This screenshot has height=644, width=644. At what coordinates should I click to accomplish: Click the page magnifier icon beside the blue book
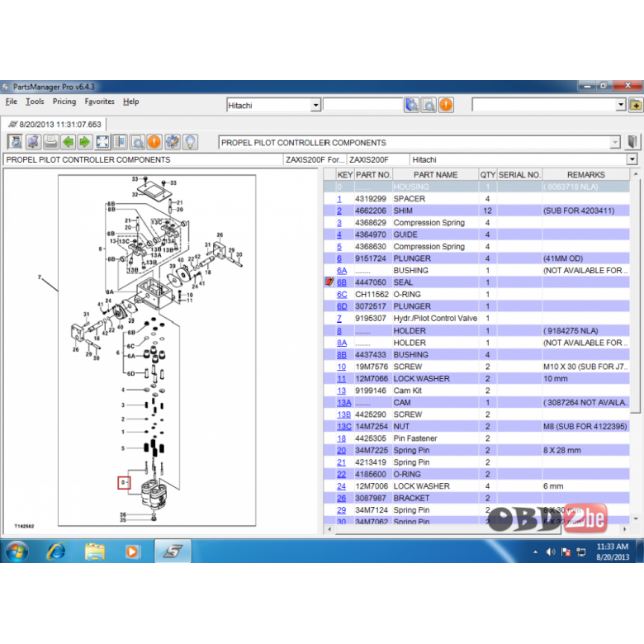[429, 105]
